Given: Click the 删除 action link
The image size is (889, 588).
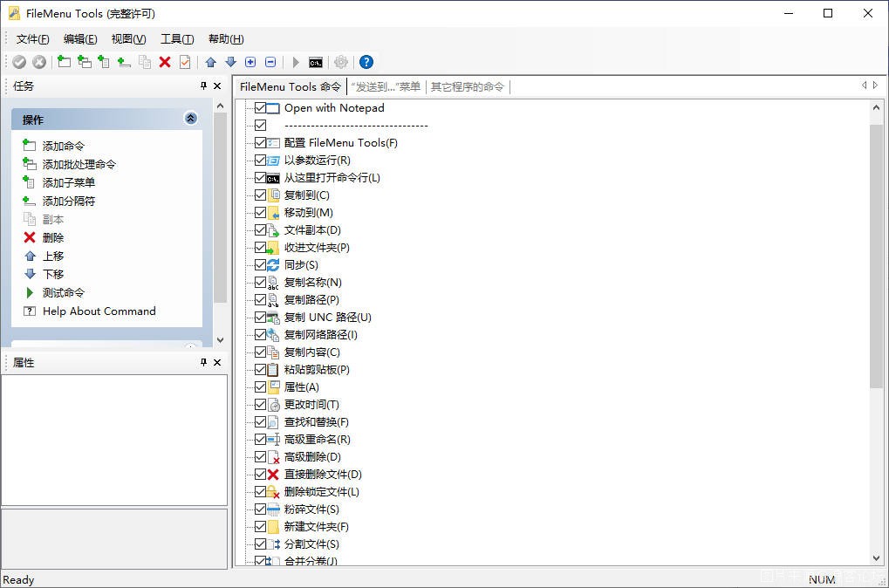Looking at the screenshot, I should [x=53, y=237].
